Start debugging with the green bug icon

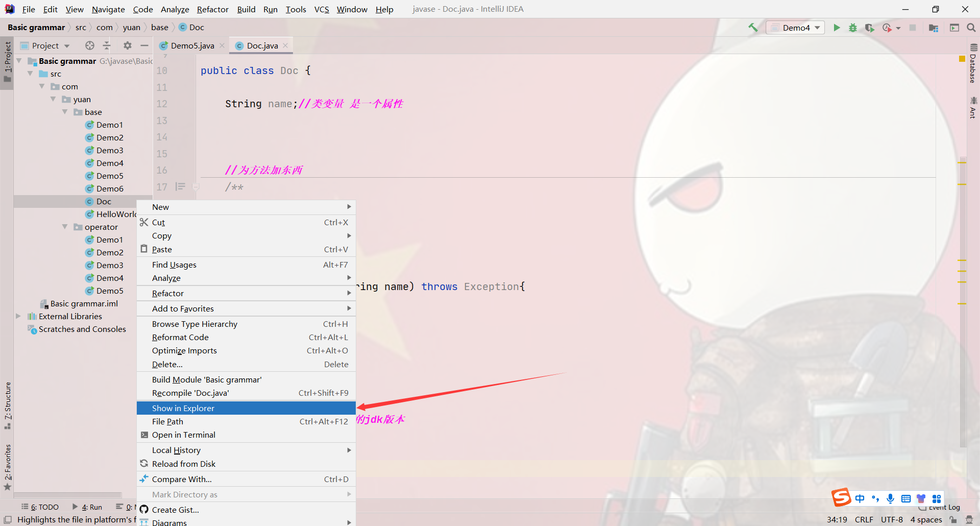coord(853,28)
